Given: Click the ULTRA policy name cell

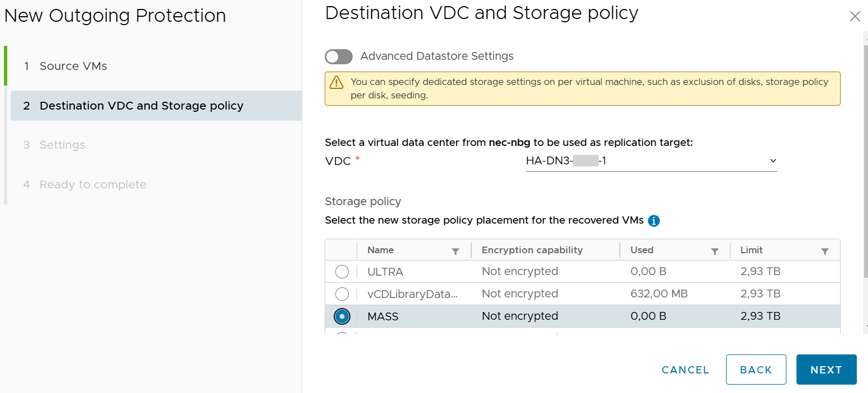Looking at the screenshot, I should click(x=385, y=272).
